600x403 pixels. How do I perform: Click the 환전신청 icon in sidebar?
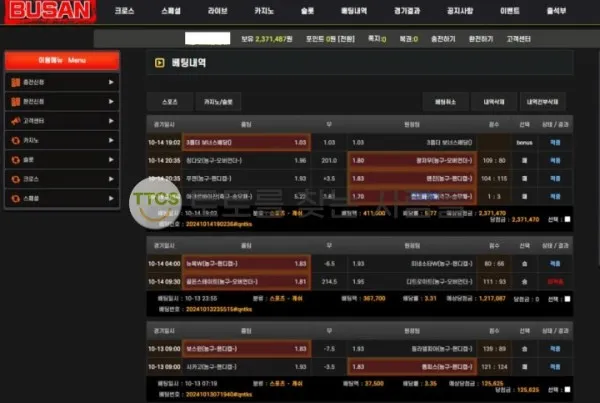[x=16, y=101]
